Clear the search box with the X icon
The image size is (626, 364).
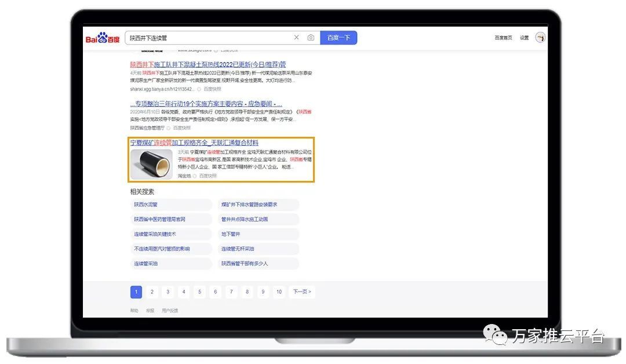296,38
